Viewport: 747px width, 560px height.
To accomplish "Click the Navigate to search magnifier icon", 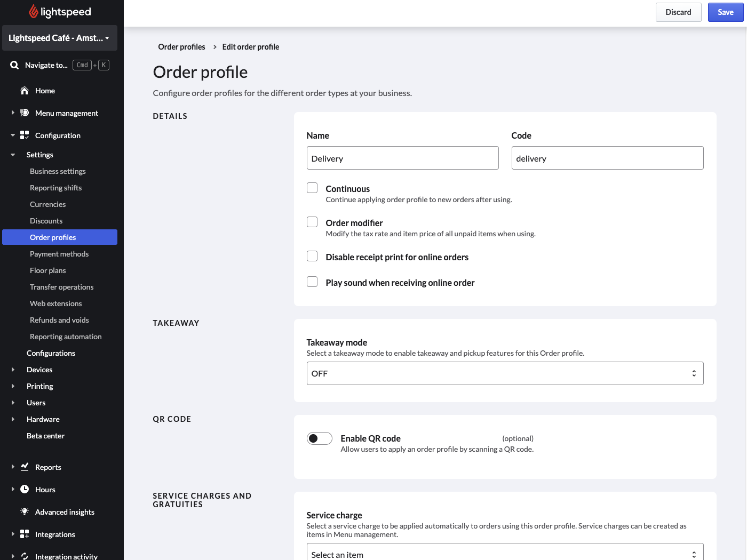I will pos(14,65).
